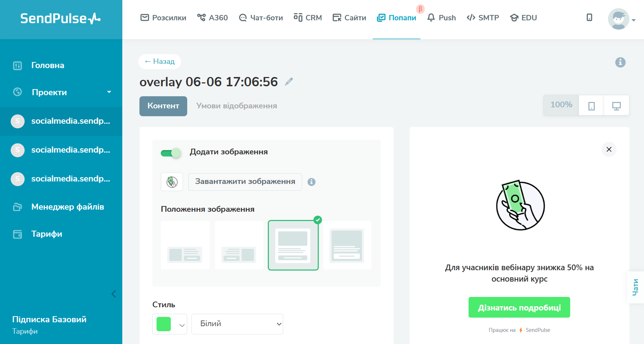
Task: Expand the Проекти sidebar dropdown arrow
Action: (109, 92)
